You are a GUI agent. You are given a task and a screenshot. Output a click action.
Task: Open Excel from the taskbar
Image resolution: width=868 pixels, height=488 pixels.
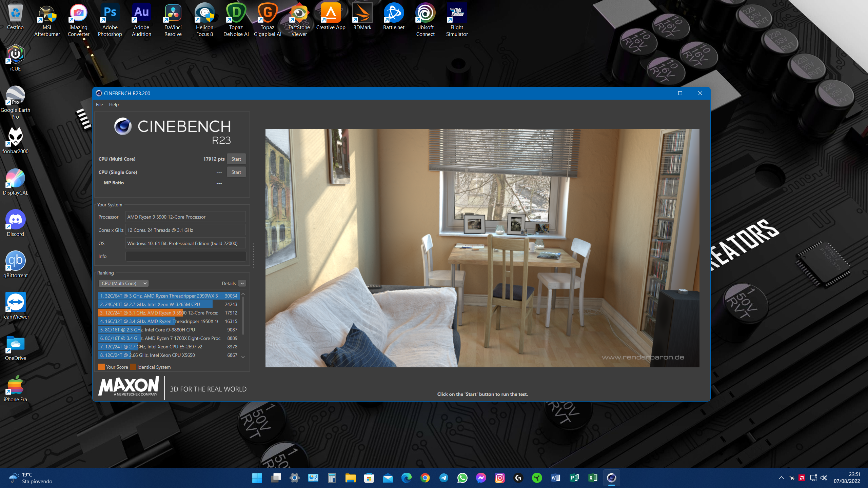[593, 478]
